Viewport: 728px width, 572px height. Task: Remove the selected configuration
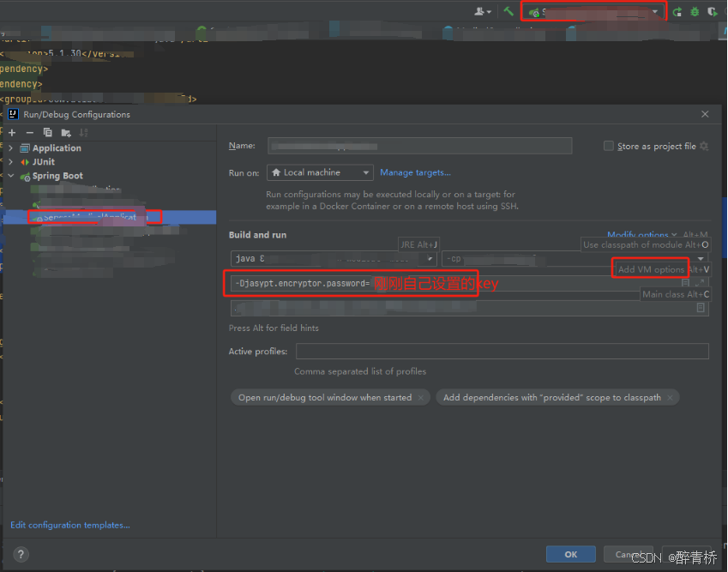coord(30,133)
